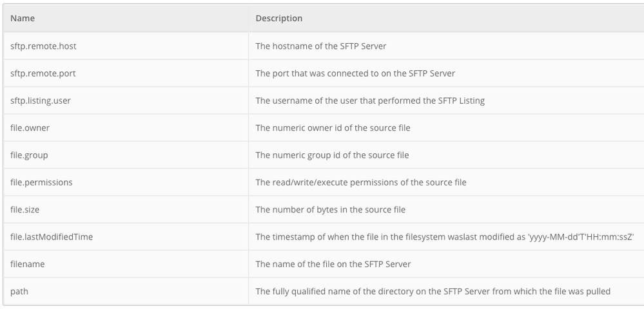This screenshot has height=309, width=644.
Task: Click the 'numeric group id' description text
Action: 332,155
